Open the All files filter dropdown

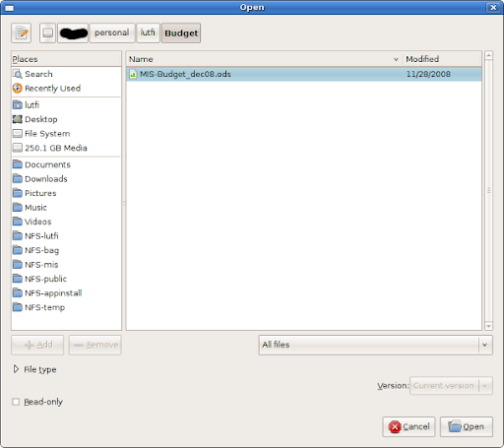[375, 345]
